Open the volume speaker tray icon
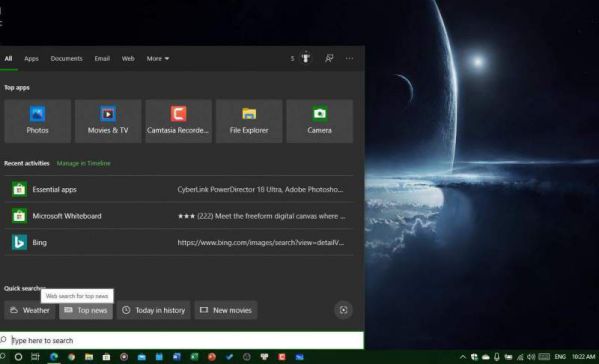 (x=531, y=357)
